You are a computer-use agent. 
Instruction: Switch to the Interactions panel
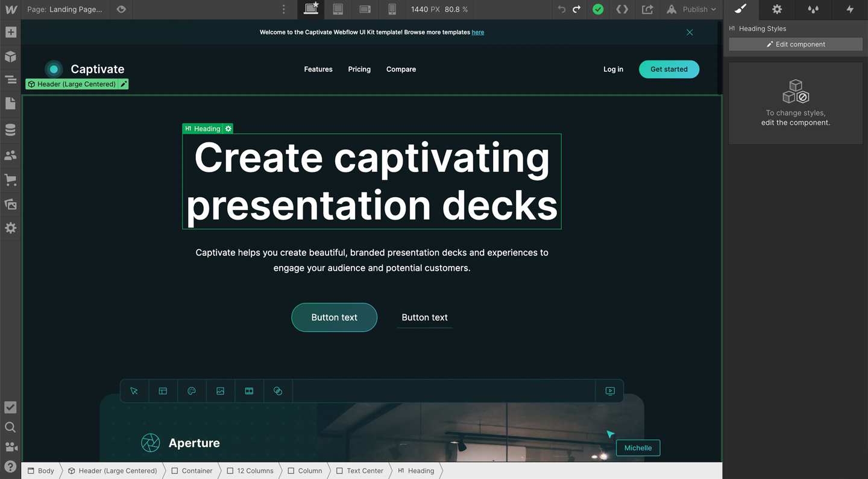pos(850,10)
